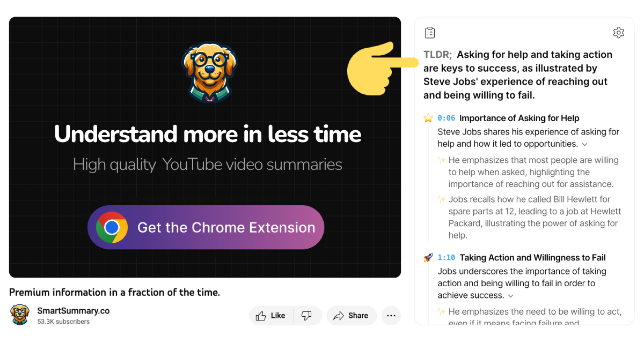Click the SmartSummary.co channel avatar
Screen dimensions: 644x343
click(x=20, y=315)
